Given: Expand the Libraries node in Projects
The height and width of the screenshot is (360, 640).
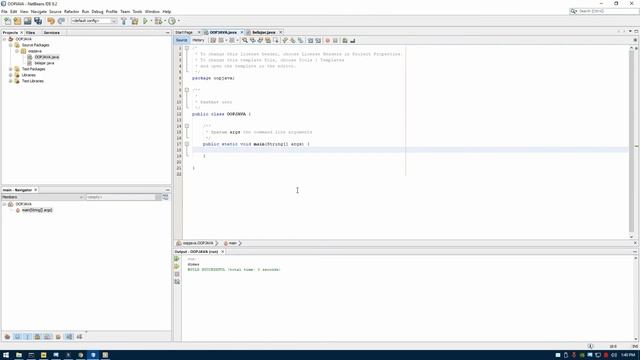Looking at the screenshot, I should 11,76.
